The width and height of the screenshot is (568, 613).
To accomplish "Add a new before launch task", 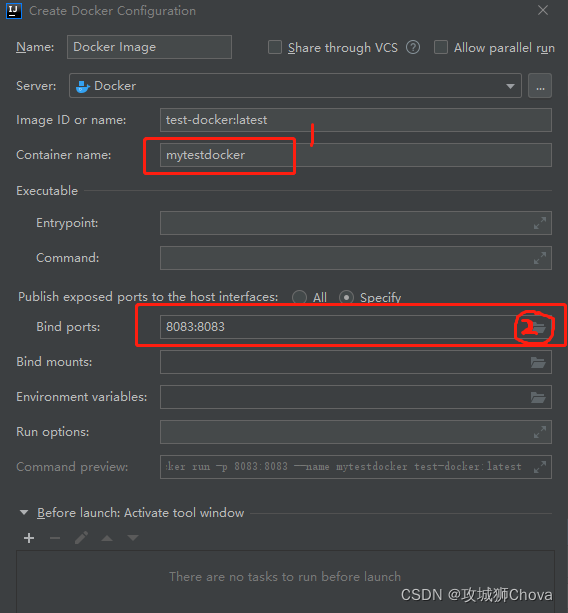I will pos(29,538).
